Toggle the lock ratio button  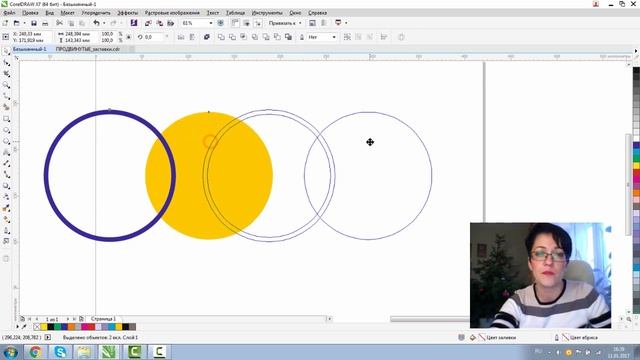(129, 37)
